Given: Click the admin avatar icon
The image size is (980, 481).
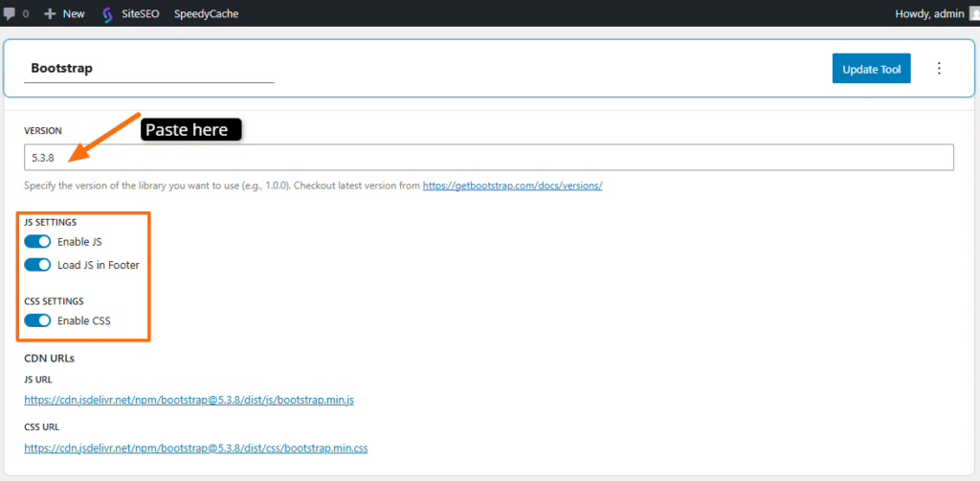Looking at the screenshot, I should click(974, 13).
